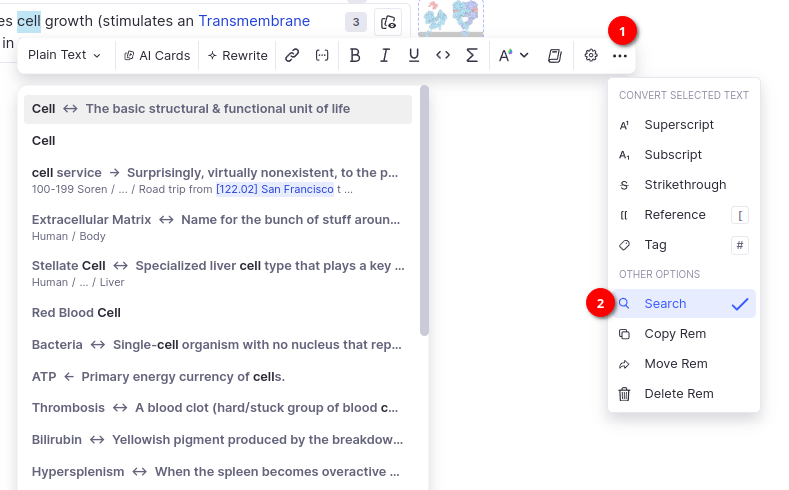This screenshot has height=490, width=789.
Task: Open the settings gear in the toolbar
Action: pos(591,56)
